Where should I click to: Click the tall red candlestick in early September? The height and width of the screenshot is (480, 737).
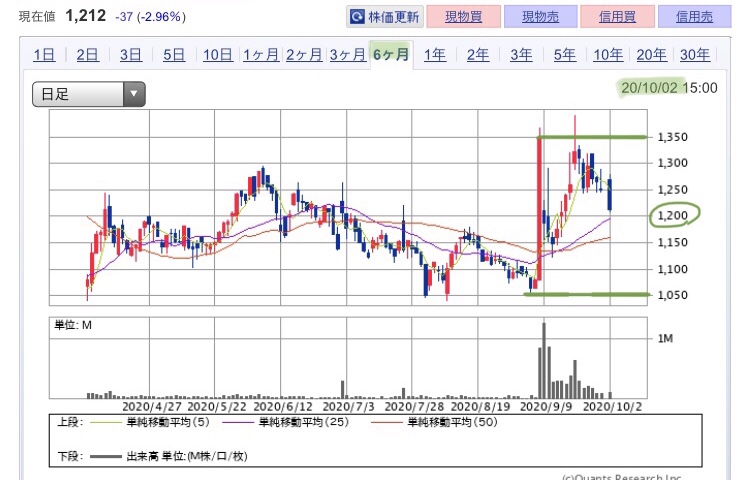pos(539,209)
